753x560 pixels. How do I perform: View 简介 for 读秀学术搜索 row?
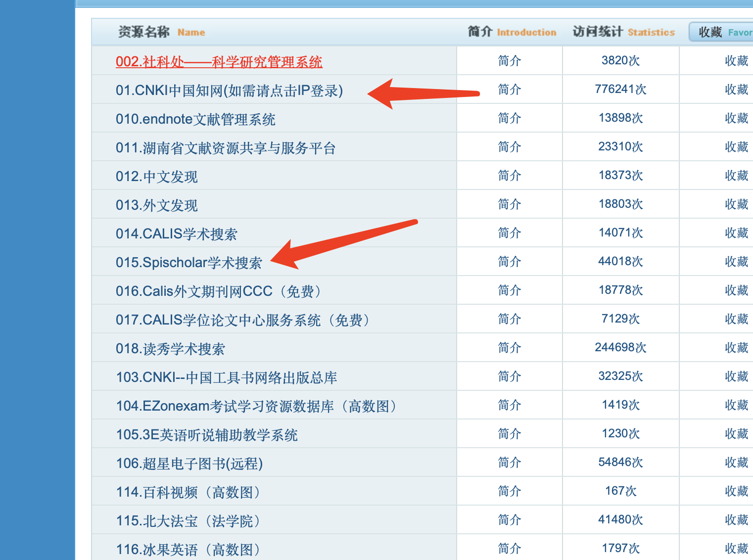click(510, 348)
